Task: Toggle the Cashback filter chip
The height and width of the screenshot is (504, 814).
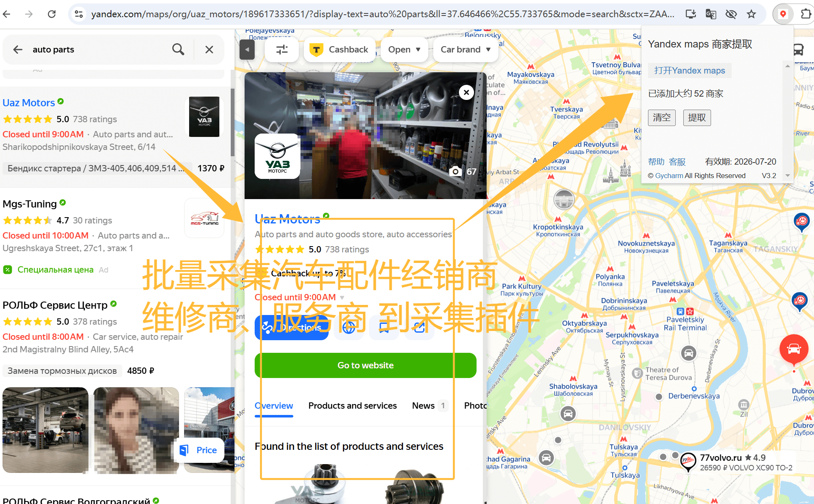Action: [340, 50]
